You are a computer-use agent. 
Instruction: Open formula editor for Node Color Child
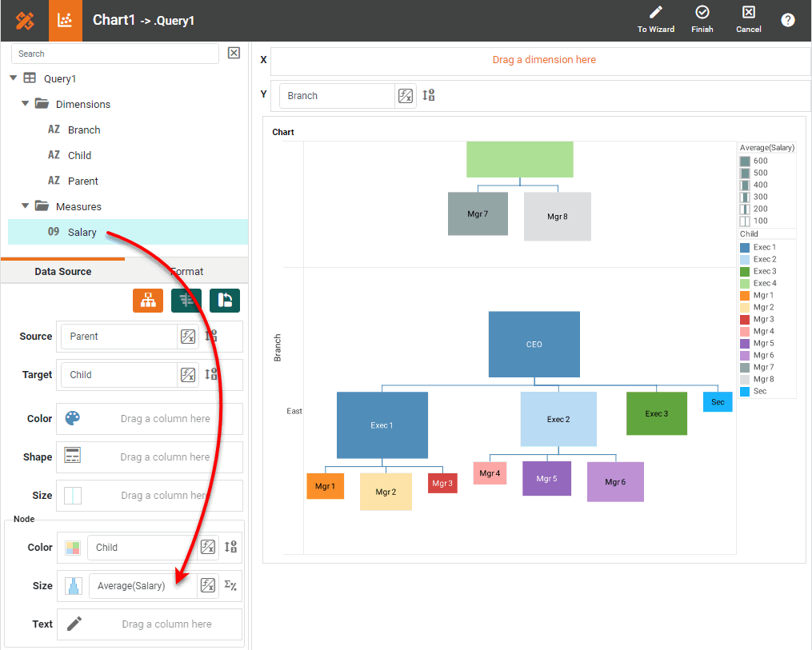[x=208, y=547]
